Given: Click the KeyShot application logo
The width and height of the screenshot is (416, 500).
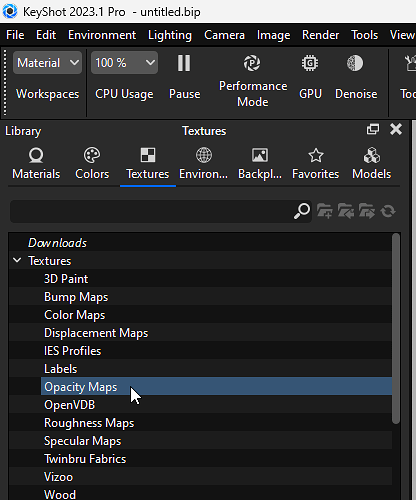Looking at the screenshot, I should [x=10, y=12].
